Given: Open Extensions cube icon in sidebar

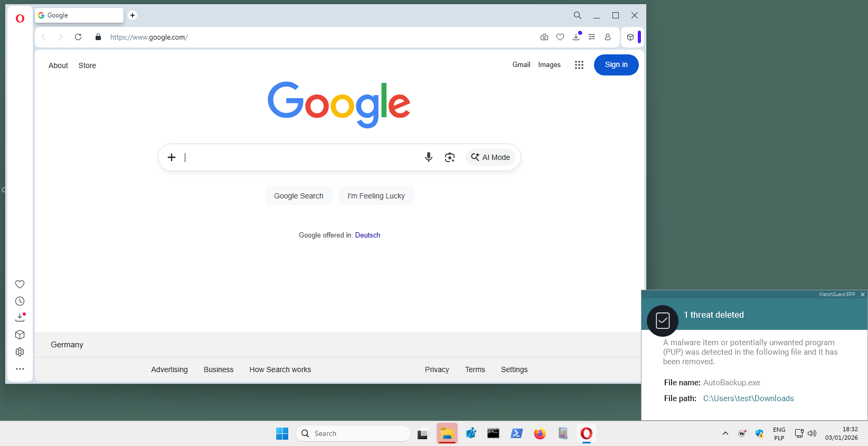Looking at the screenshot, I should pos(20,335).
